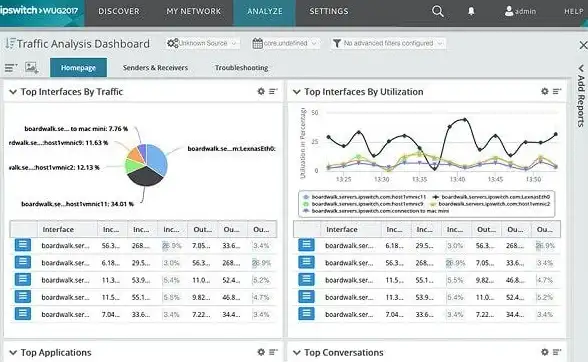Screen dimensions: 588x362
Task: Open the search magnifier icon
Action: [437, 11]
